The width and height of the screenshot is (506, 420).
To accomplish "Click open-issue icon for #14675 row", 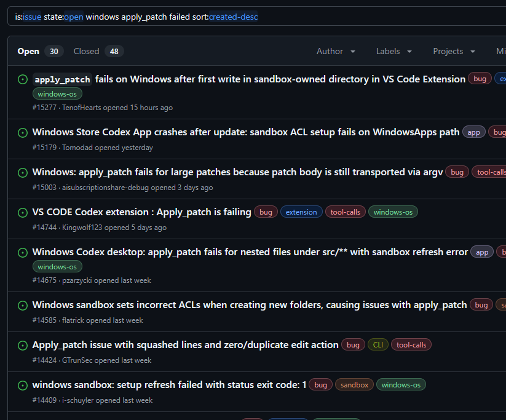I will click(23, 253).
